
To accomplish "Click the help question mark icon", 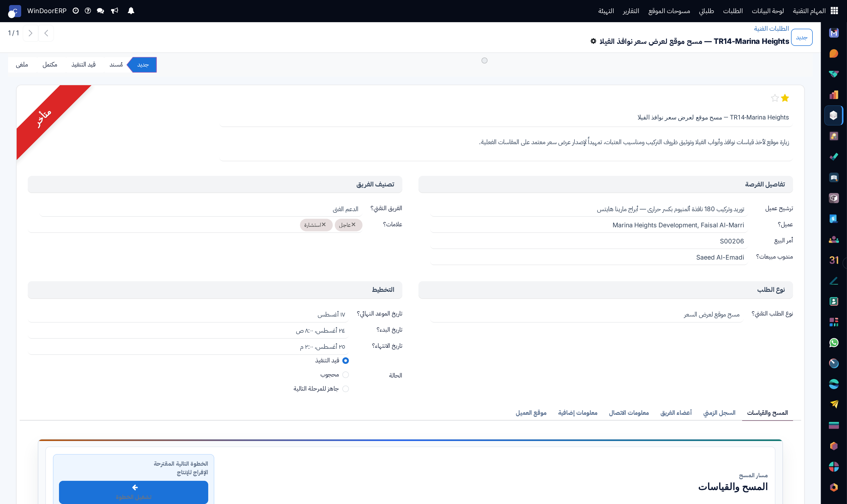I will point(88,11).
